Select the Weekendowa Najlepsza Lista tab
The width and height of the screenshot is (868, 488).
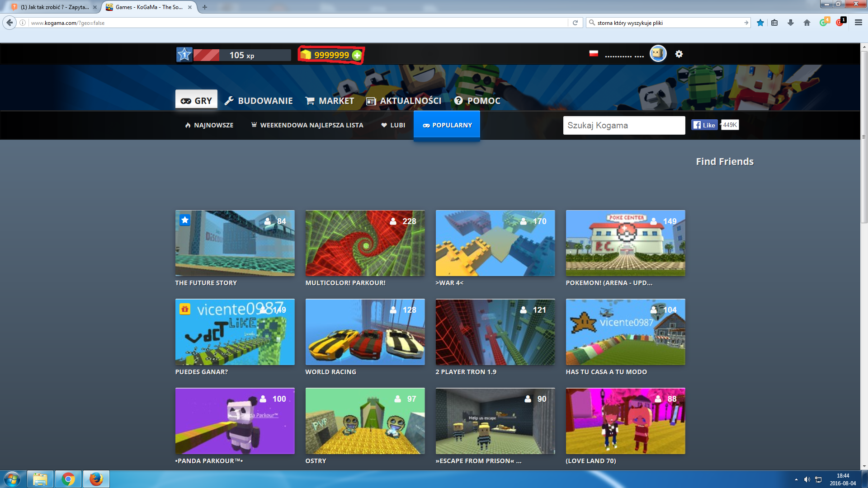[x=307, y=125]
